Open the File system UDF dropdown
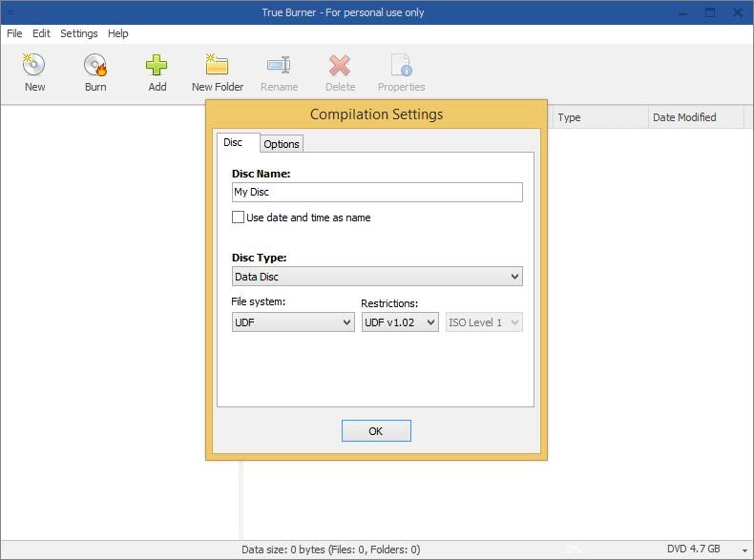Viewport: 754px width, 560px height. (293, 322)
